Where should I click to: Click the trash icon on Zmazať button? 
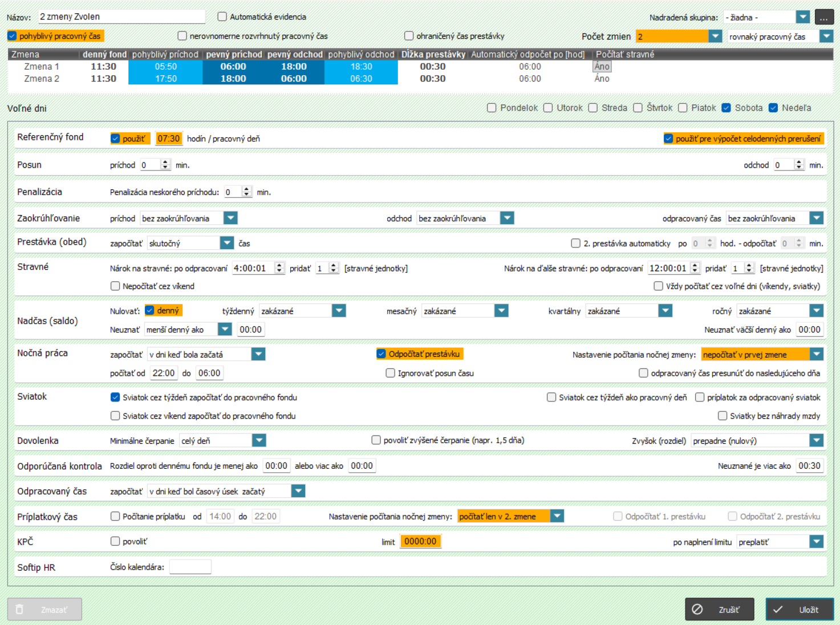[19, 610]
